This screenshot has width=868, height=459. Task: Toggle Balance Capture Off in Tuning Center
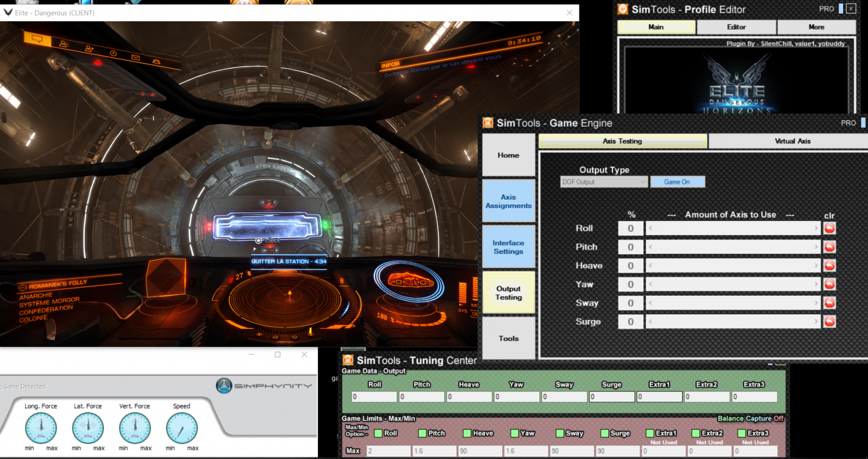751,418
